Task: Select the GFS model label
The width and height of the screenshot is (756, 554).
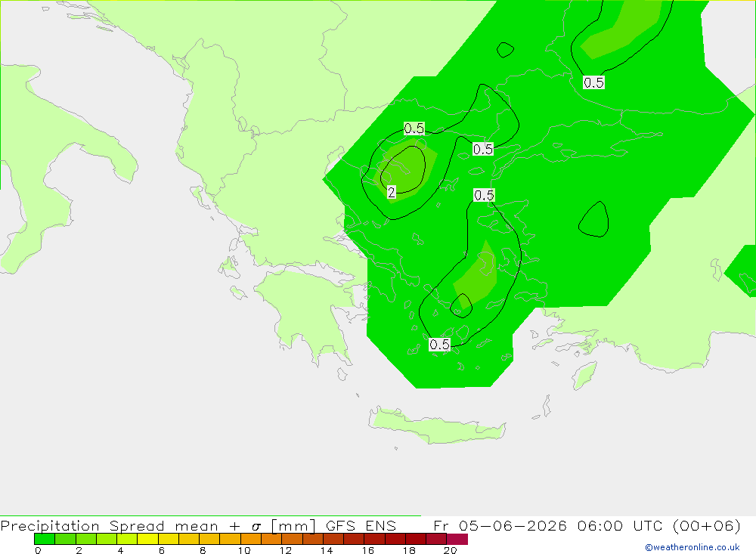Action: 340,525
